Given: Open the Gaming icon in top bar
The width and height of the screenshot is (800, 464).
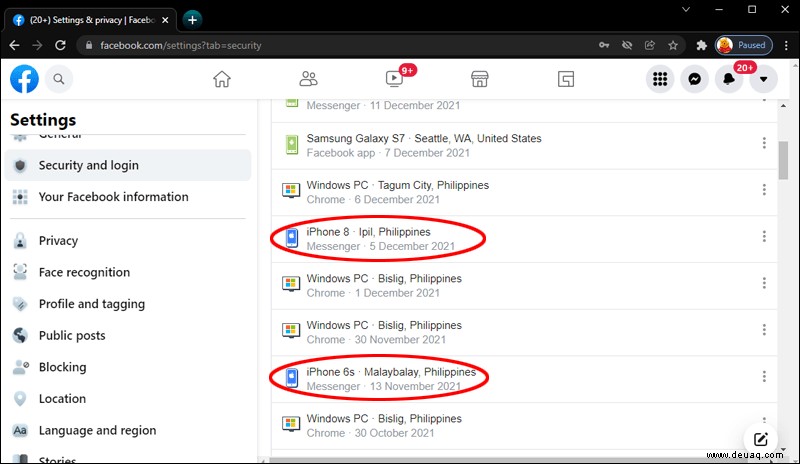Looking at the screenshot, I should coord(566,79).
